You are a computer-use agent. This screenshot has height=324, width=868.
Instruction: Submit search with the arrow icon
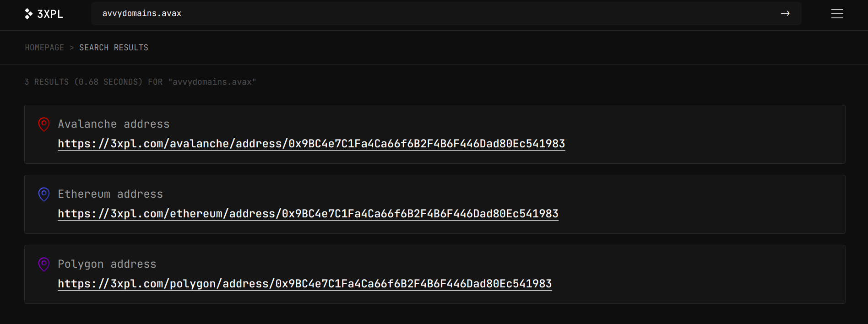[785, 13]
